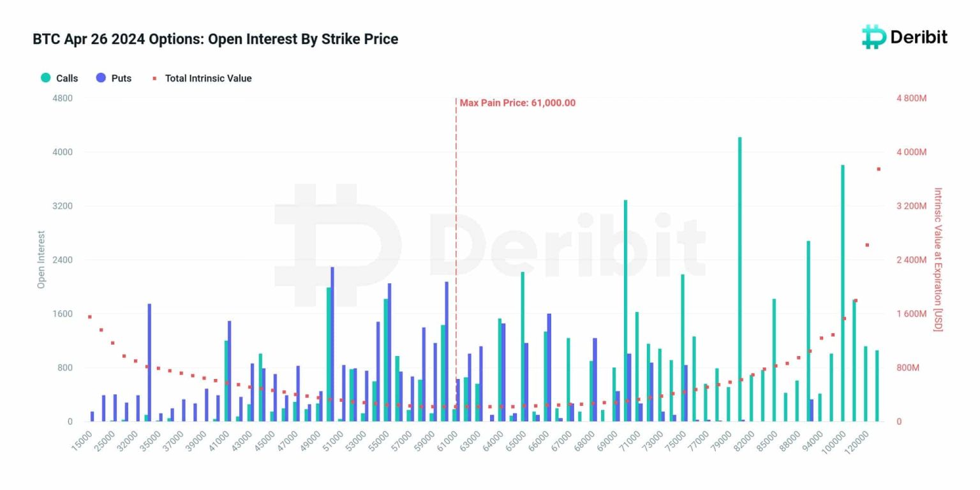Click the purple Puts legend circle
This screenshot has width=980, height=490.
[x=101, y=78]
